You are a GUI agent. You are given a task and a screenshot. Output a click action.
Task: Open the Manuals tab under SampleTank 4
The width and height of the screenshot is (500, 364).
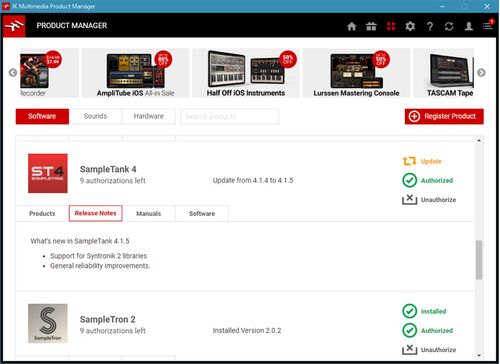point(149,213)
